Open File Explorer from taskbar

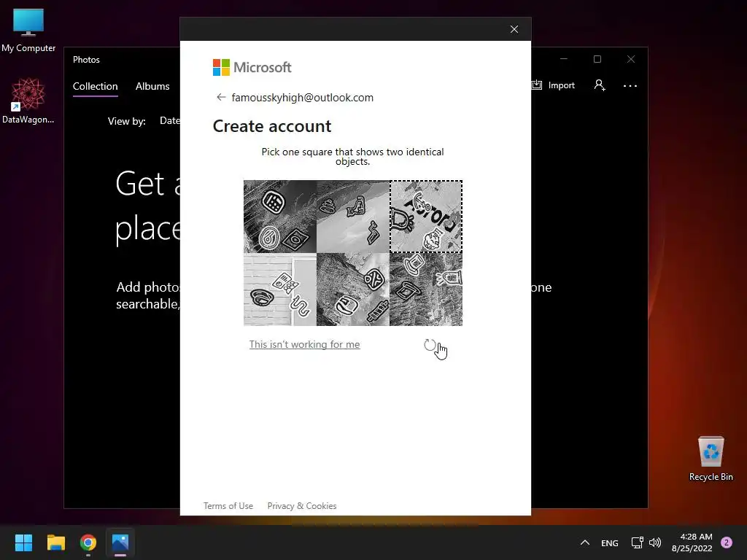[55, 542]
